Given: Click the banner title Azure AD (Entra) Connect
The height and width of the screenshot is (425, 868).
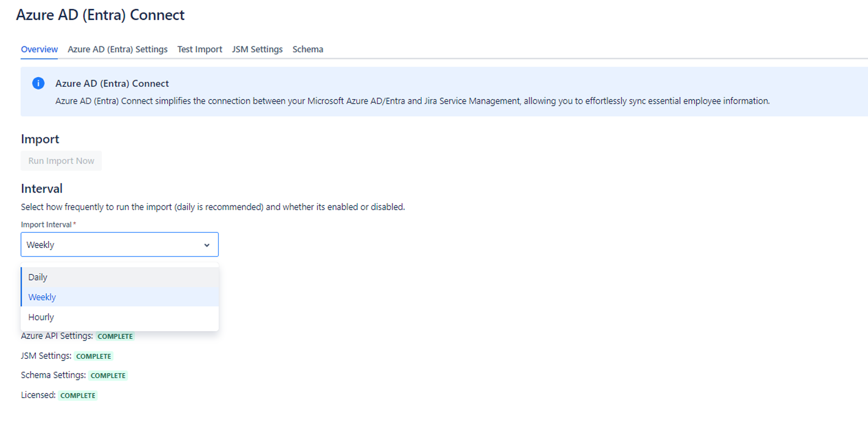Looking at the screenshot, I should click(x=112, y=84).
